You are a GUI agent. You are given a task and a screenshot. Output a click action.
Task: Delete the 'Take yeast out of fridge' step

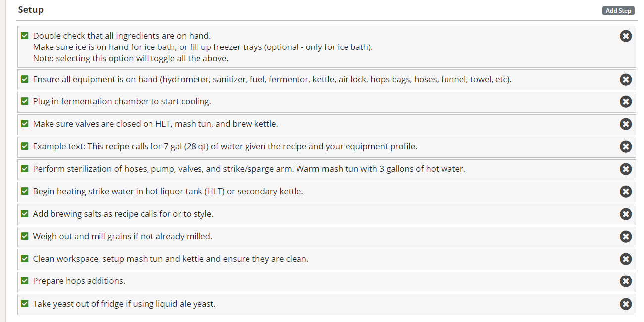pos(626,304)
